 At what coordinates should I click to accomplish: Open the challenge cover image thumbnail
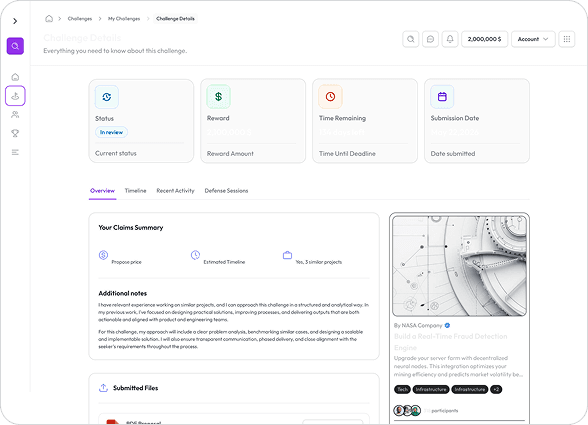tap(459, 266)
